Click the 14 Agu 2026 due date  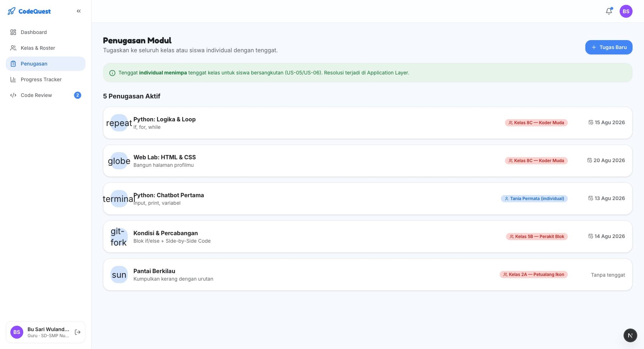pos(607,236)
